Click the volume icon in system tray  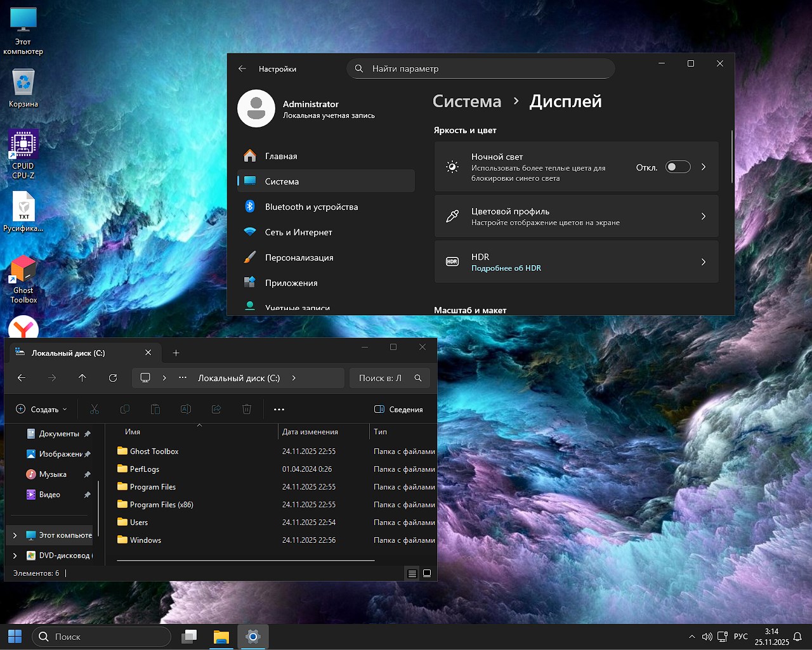click(x=707, y=637)
